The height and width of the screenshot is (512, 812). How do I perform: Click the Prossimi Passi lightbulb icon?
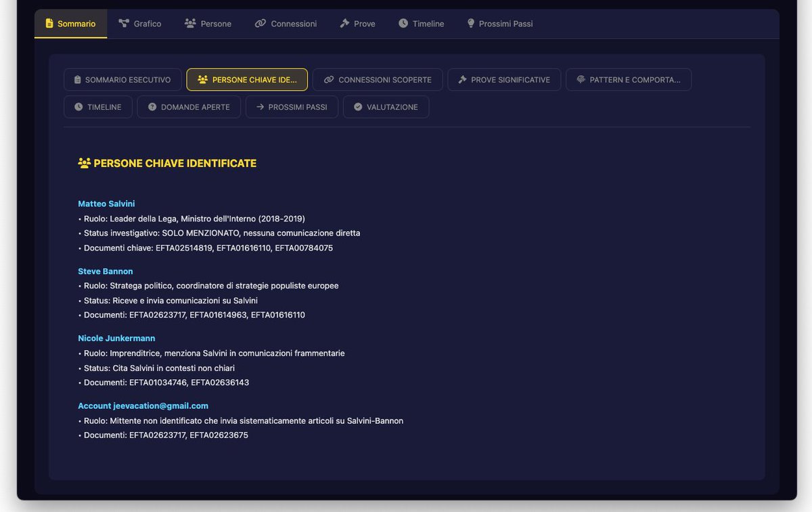click(x=471, y=23)
